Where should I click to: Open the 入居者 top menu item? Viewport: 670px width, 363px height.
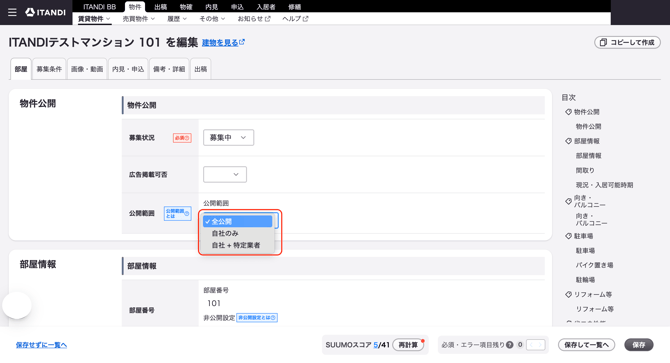tap(266, 6)
